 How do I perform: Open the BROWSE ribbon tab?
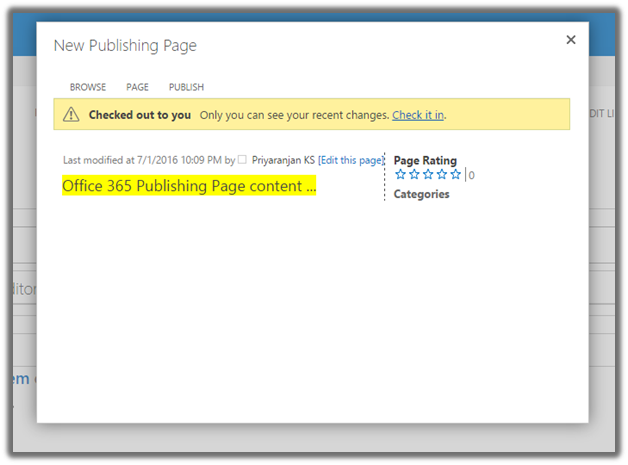click(x=88, y=87)
